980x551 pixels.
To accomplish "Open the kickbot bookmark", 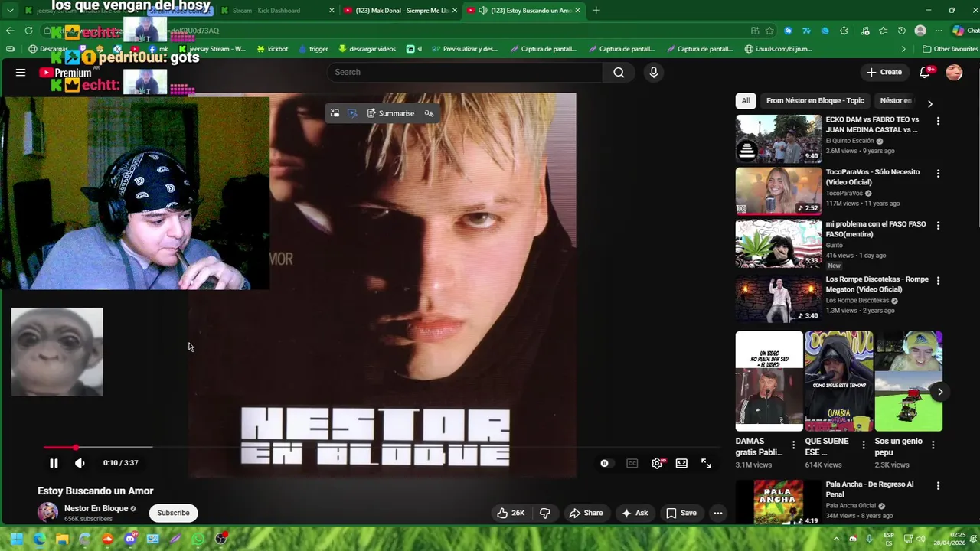I will [x=272, y=49].
